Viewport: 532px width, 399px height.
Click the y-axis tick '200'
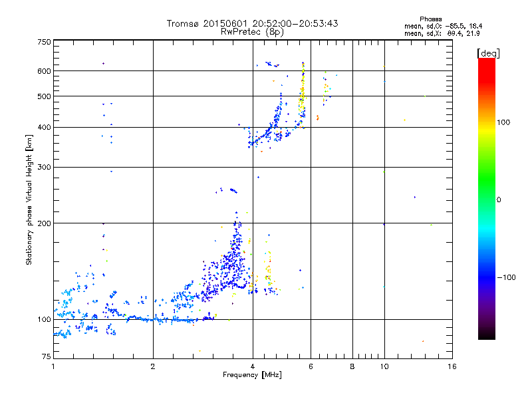44,223
